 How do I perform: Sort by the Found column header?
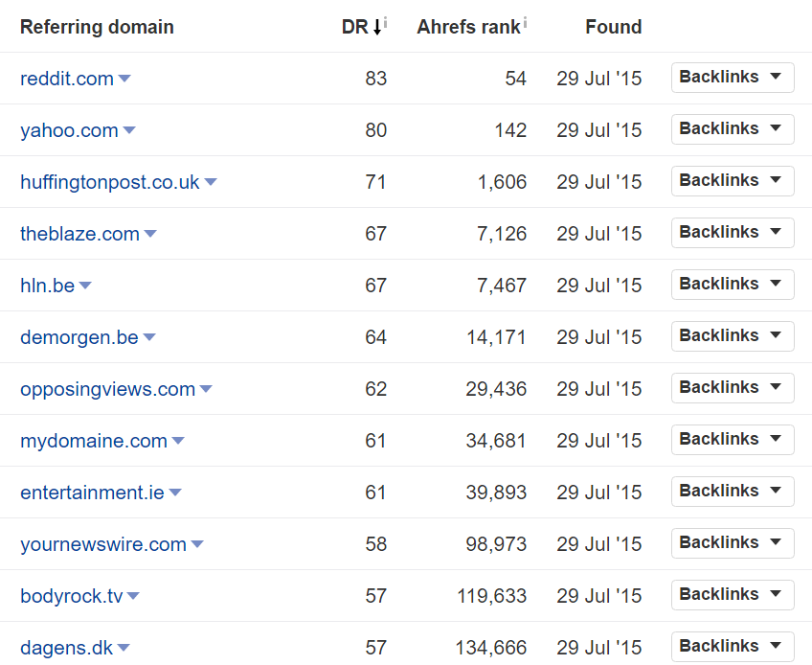[614, 27]
